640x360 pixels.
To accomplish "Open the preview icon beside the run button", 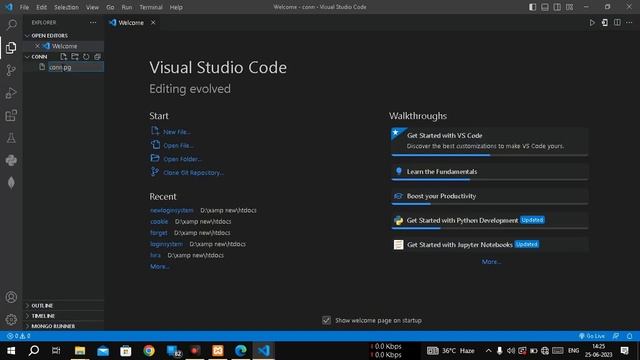I will coord(604,23).
